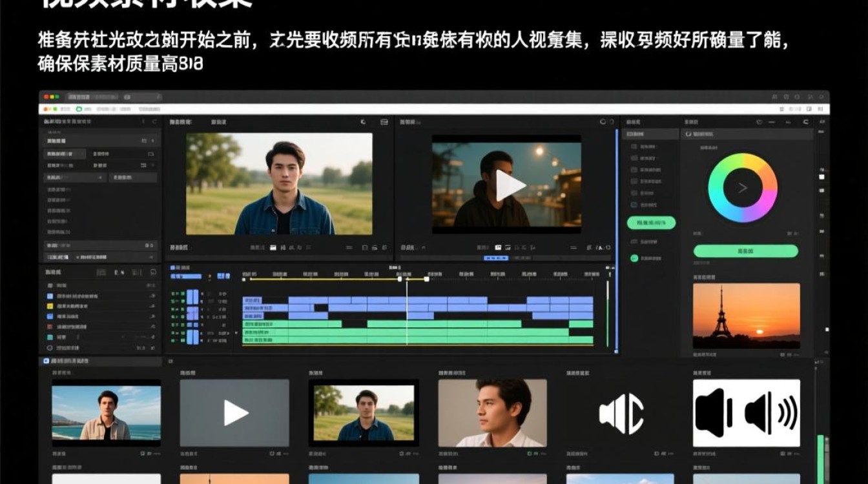Open the Eiffel Tower sunset thumbnail

[746, 316]
